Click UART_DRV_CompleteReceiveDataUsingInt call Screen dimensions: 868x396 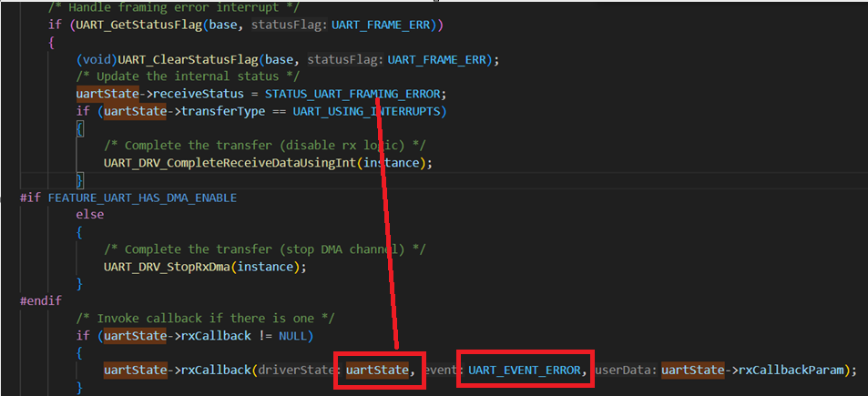click(x=230, y=163)
